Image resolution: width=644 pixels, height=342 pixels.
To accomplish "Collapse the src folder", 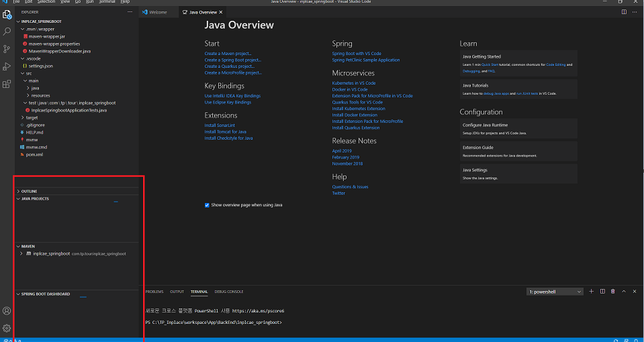I will 23,73.
